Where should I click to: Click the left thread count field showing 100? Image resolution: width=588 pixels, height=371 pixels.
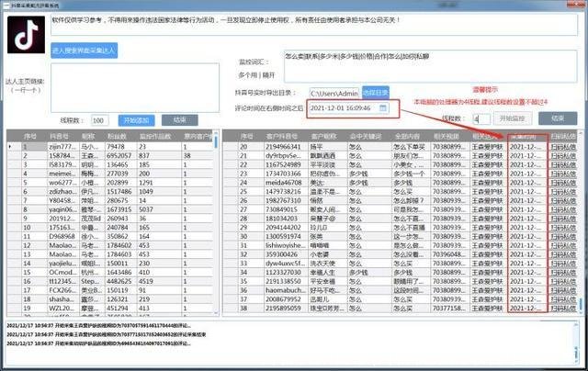tap(99, 119)
